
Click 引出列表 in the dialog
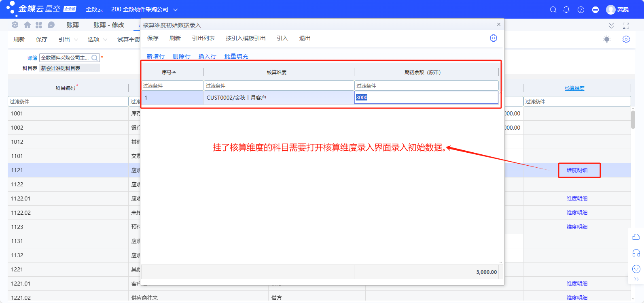(203, 38)
